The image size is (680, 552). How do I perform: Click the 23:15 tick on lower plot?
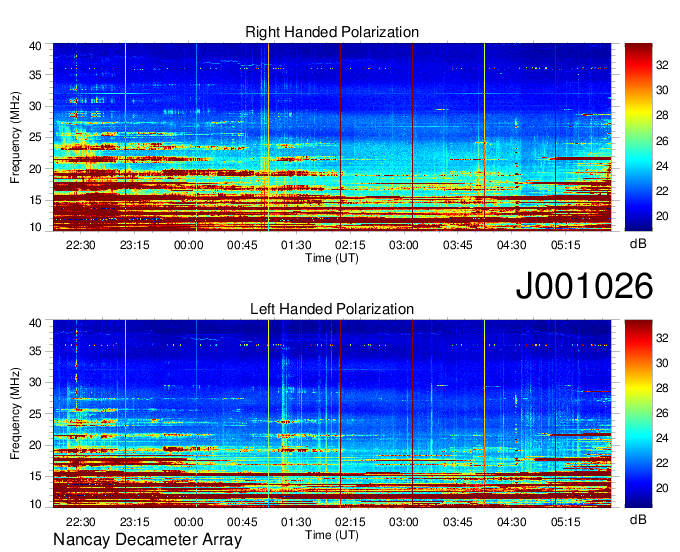134,523
